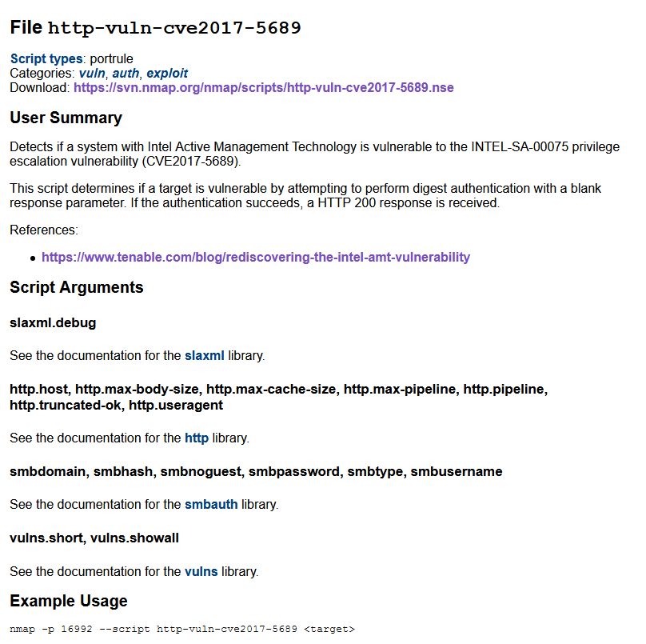646x644 pixels.
Task: Click the smbdomain, smbhash argument heading
Action: [x=256, y=471]
